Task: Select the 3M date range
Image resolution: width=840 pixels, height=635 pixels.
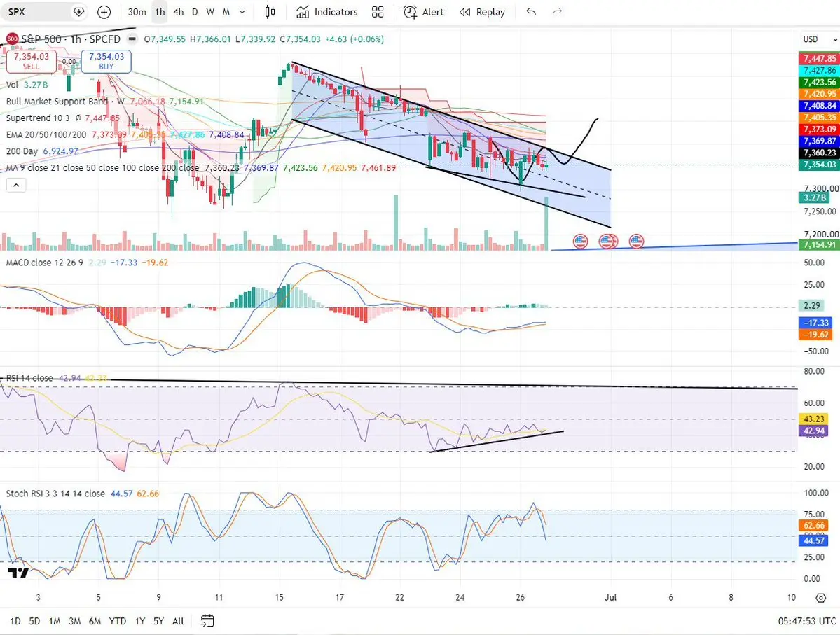Action: point(74,621)
